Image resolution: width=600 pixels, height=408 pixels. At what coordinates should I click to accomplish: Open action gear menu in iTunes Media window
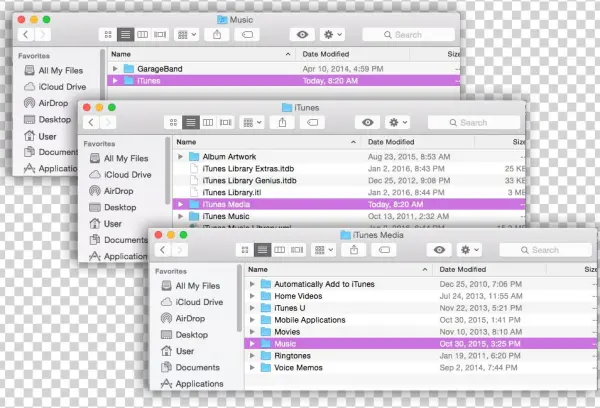[470, 250]
